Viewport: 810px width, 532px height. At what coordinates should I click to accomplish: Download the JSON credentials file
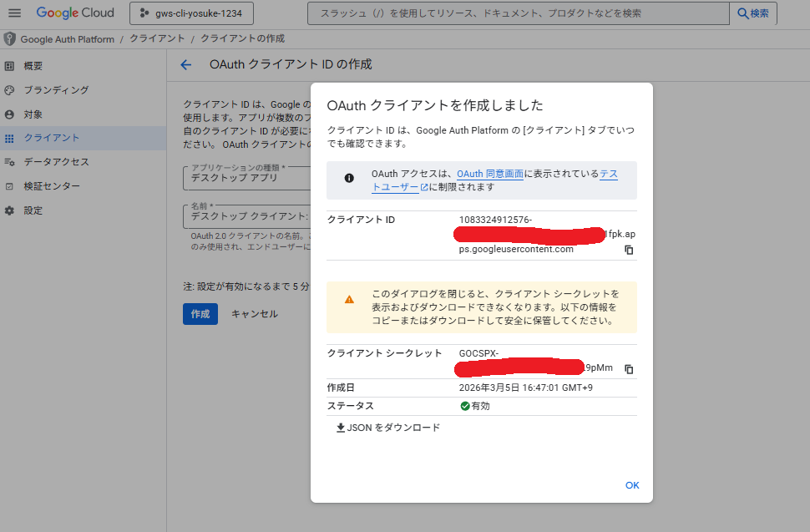(388, 428)
